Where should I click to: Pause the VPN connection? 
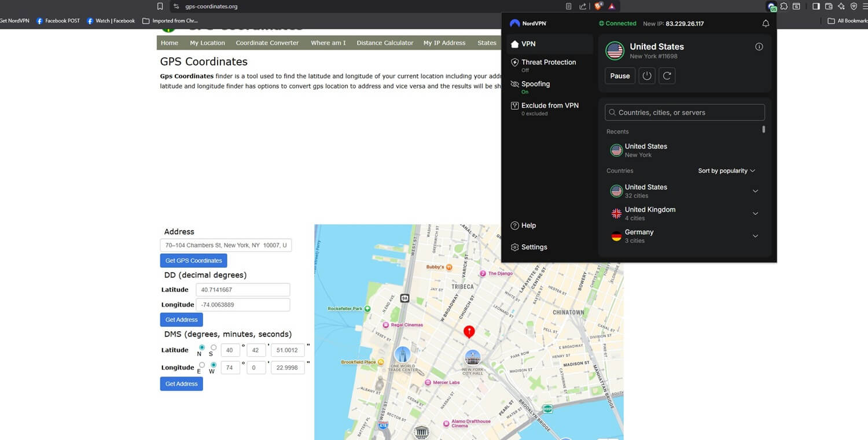(619, 76)
